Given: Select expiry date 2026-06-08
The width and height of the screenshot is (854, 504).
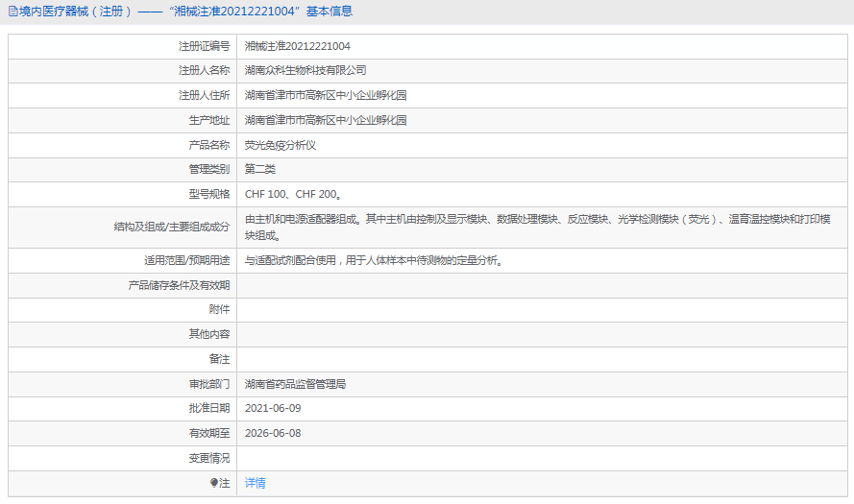Looking at the screenshot, I should (273, 433).
